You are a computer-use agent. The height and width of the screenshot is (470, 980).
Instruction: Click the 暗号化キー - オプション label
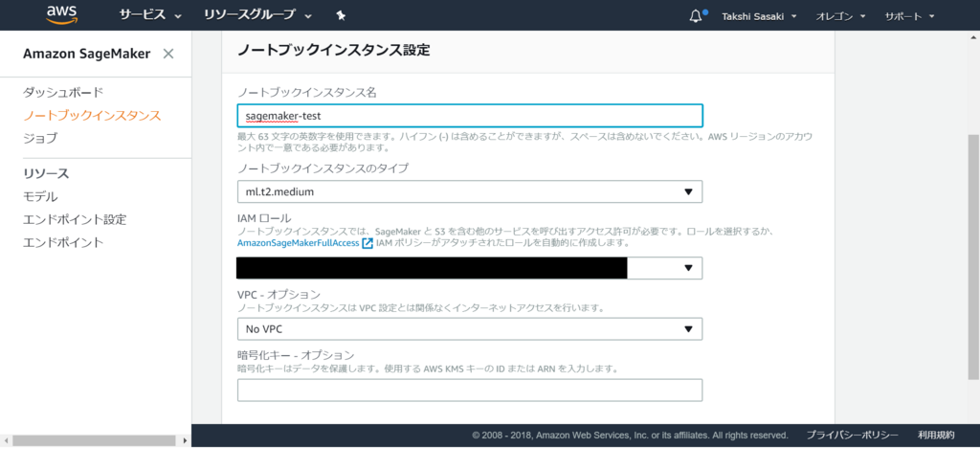(297, 356)
